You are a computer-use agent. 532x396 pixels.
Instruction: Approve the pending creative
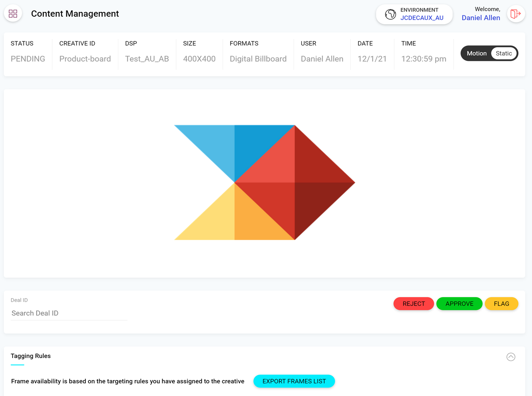pos(459,304)
